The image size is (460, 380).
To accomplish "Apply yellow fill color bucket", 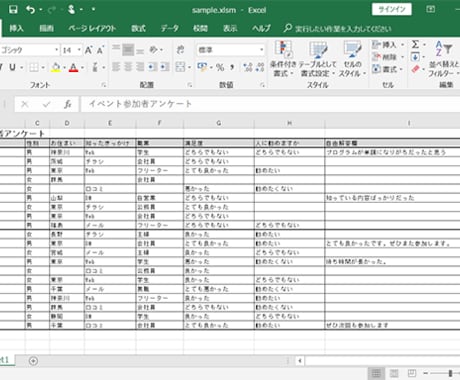I will (x=56, y=68).
